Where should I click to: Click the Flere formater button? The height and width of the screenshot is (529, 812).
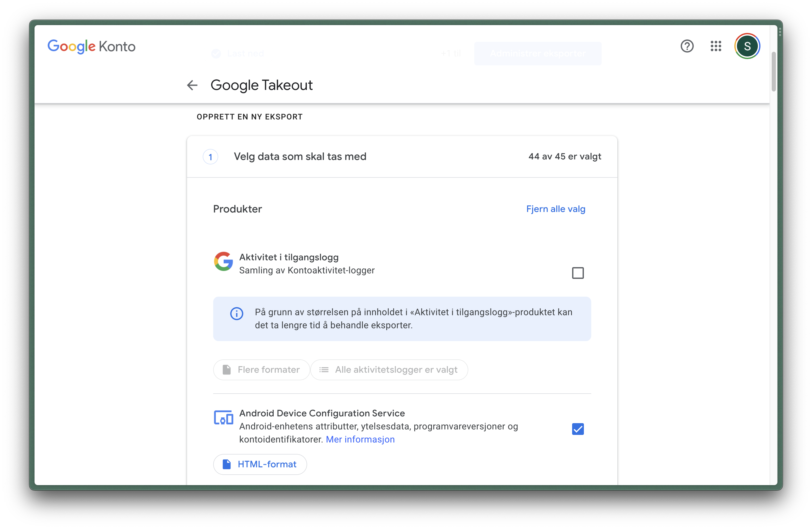261,370
